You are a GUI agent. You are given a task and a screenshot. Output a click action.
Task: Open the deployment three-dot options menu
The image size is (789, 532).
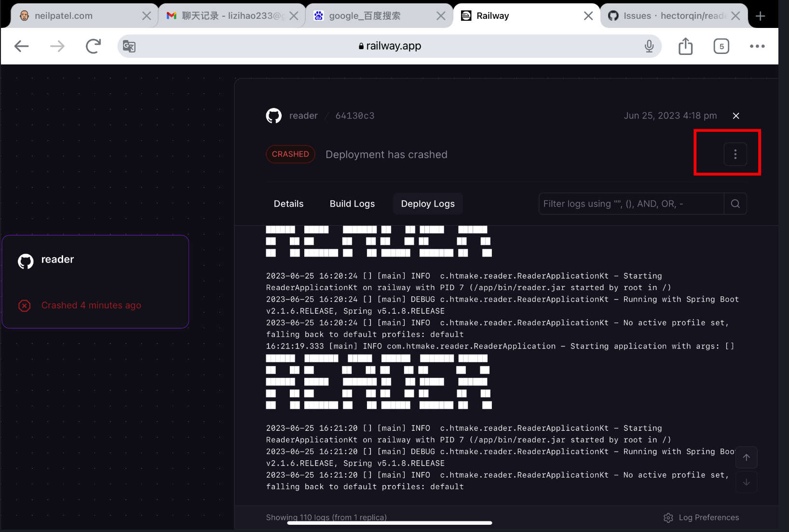click(x=735, y=154)
